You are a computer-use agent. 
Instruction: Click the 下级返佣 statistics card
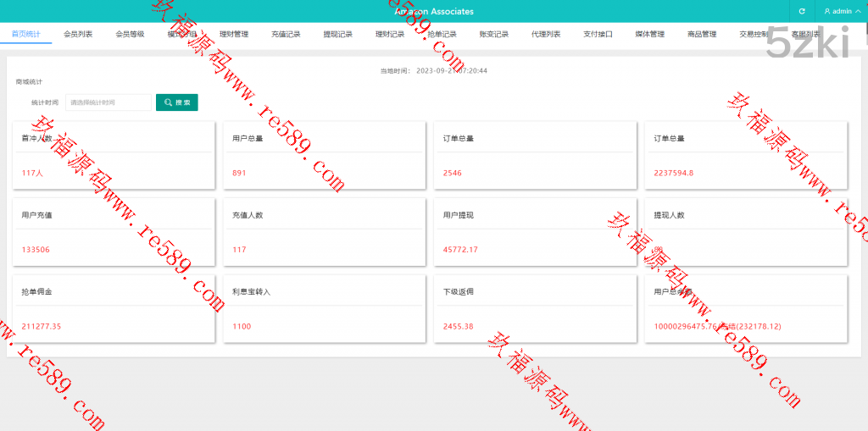(535, 308)
